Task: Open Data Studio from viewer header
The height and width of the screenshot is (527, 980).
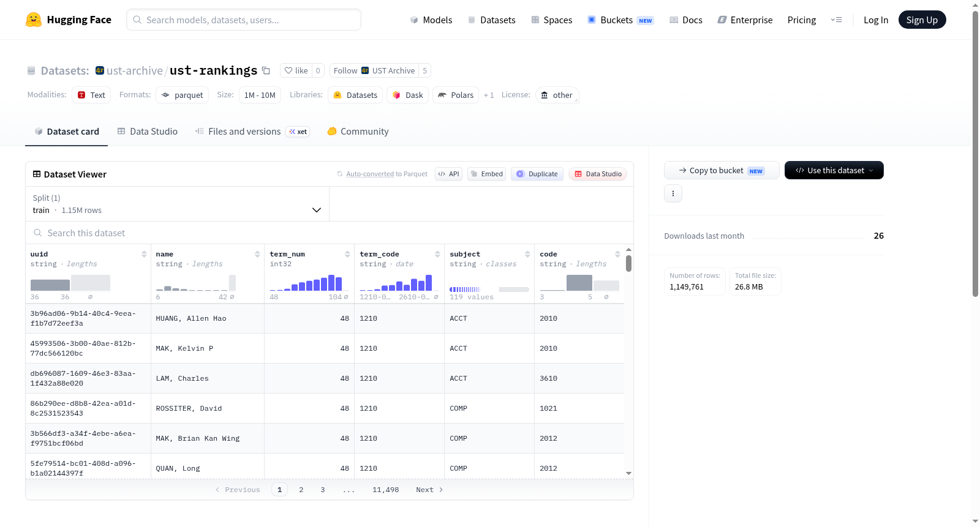Action: 598,174
